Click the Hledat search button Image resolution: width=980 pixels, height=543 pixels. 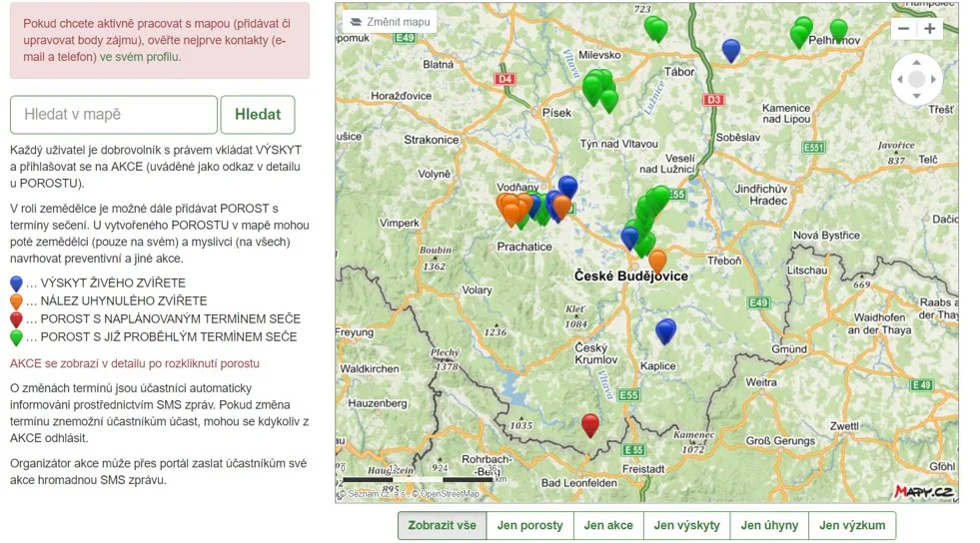(x=258, y=114)
